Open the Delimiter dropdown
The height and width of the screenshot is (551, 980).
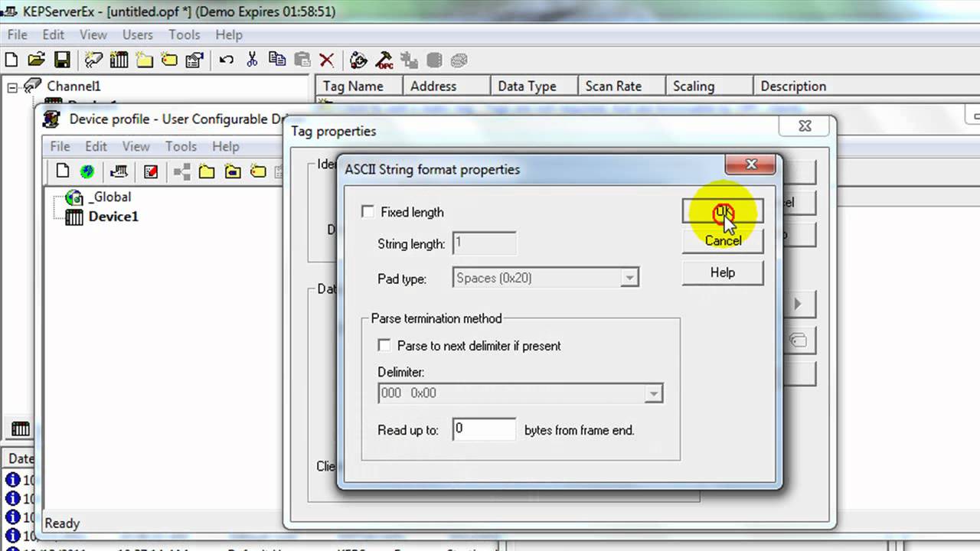(x=653, y=393)
